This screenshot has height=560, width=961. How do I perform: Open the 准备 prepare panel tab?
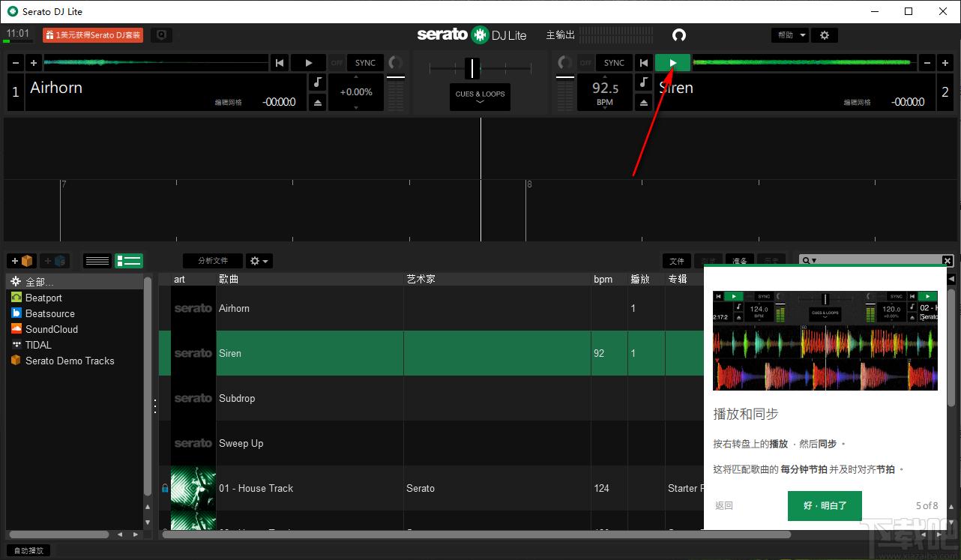(740, 262)
